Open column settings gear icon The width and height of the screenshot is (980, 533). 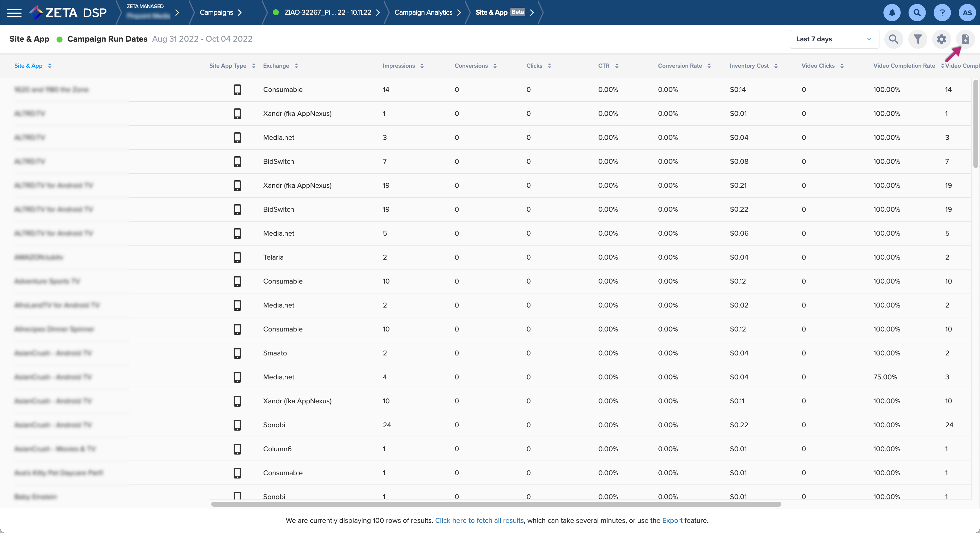tap(941, 39)
